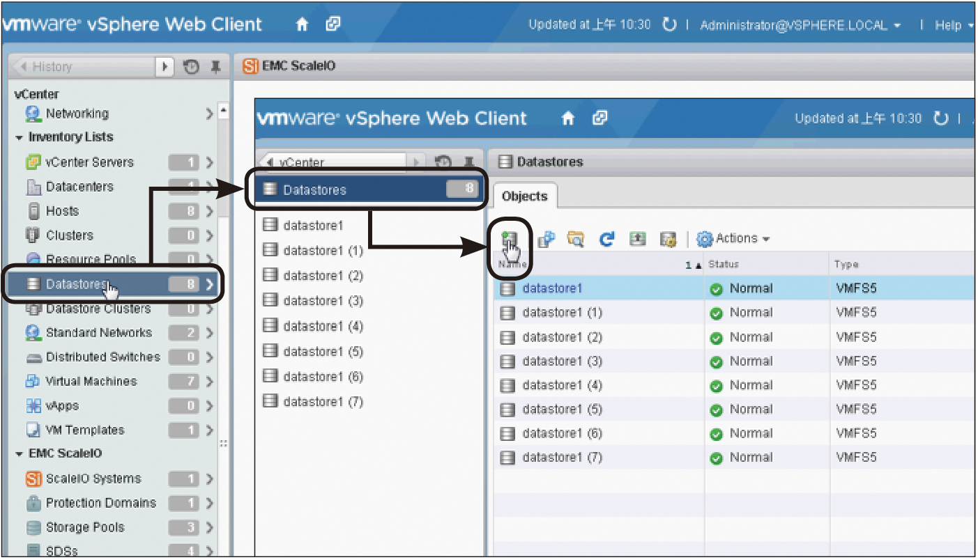Click the Distributed Switches icon
The height and width of the screenshot is (560, 978).
click(x=34, y=358)
